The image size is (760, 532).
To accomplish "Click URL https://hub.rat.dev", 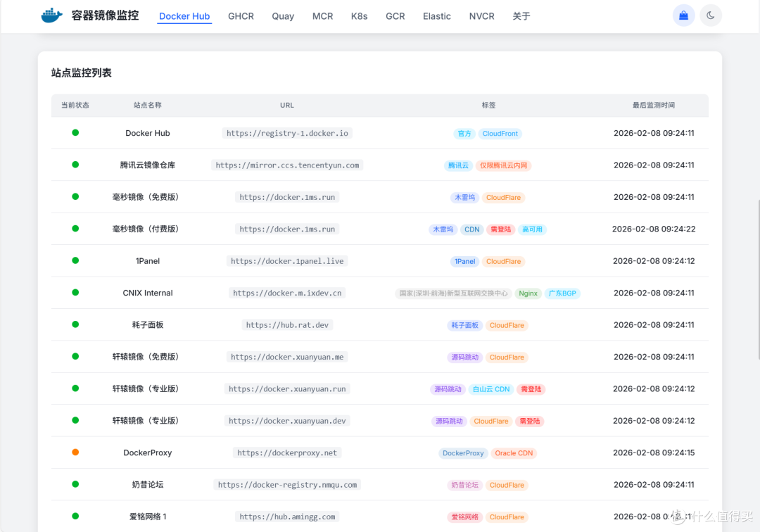I will [x=287, y=325].
